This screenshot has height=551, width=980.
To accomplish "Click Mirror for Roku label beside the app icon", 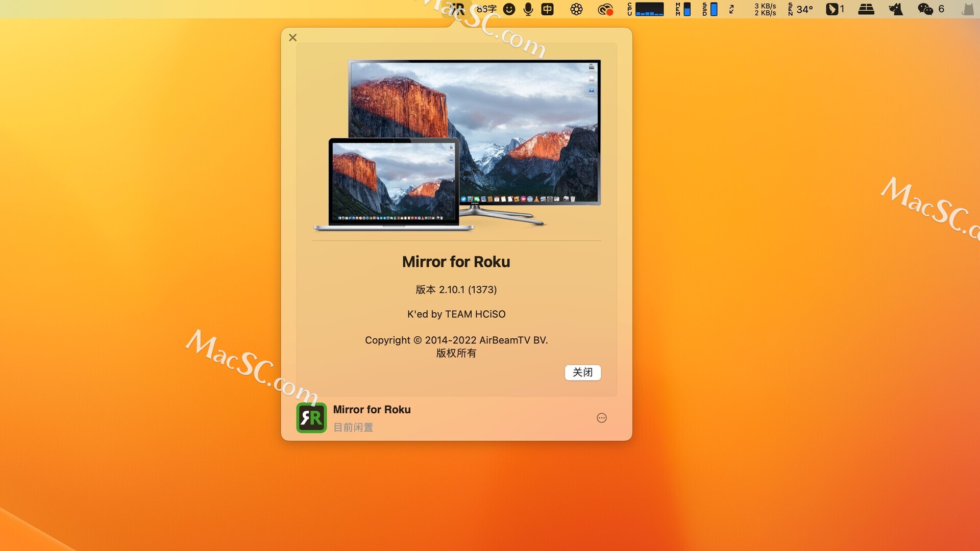I will 372,410.
